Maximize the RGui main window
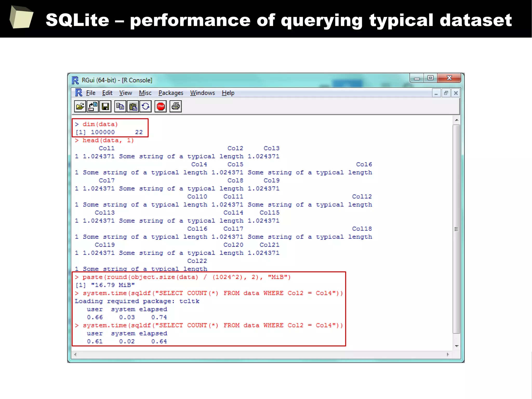The image size is (532, 399). [430, 78]
